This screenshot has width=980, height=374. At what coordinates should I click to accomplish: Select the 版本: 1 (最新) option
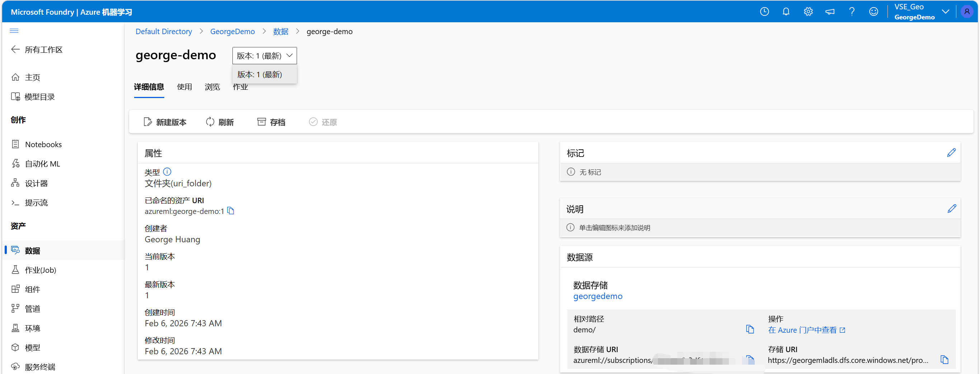point(259,74)
